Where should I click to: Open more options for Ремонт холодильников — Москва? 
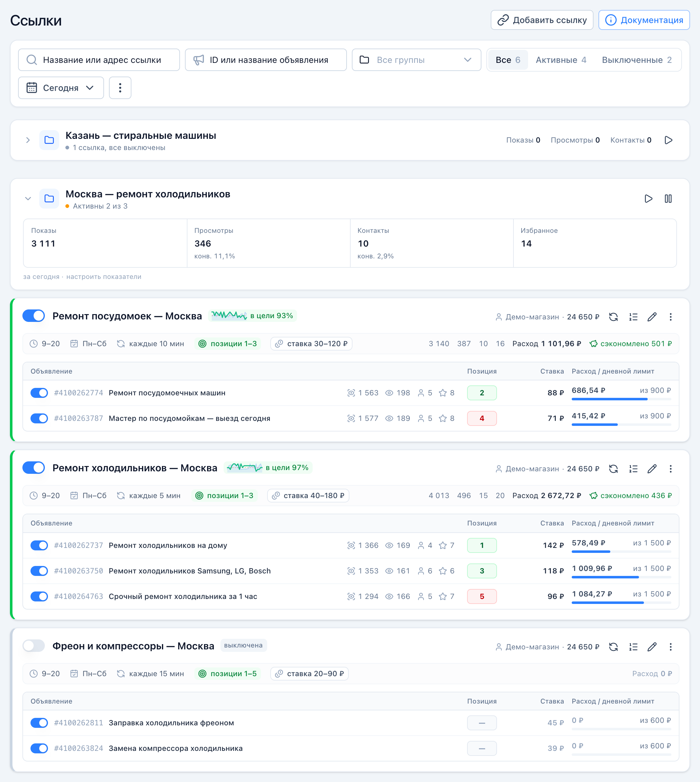tap(670, 469)
